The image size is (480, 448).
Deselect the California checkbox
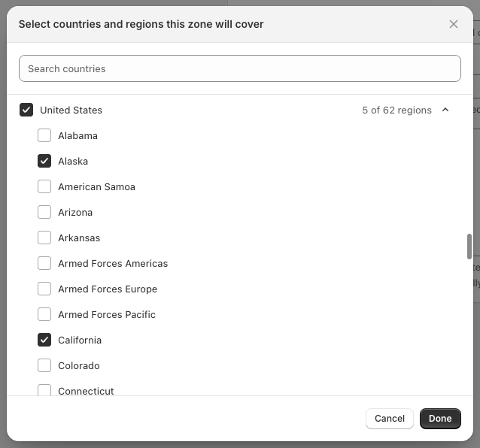click(44, 340)
